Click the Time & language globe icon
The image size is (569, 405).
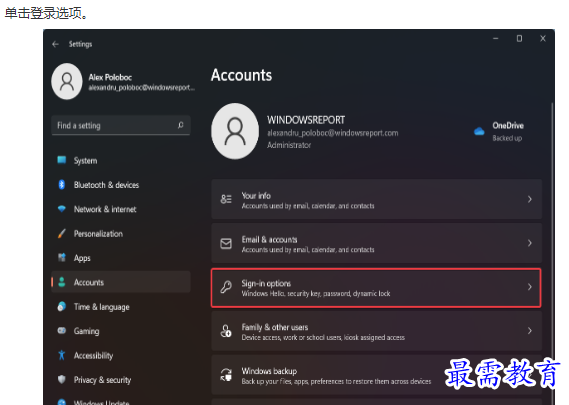click(x=62, y=306)
